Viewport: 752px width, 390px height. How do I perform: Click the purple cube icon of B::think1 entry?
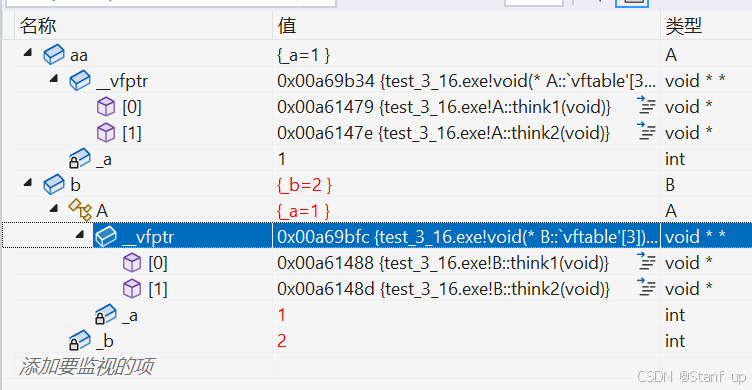point(132,262)
